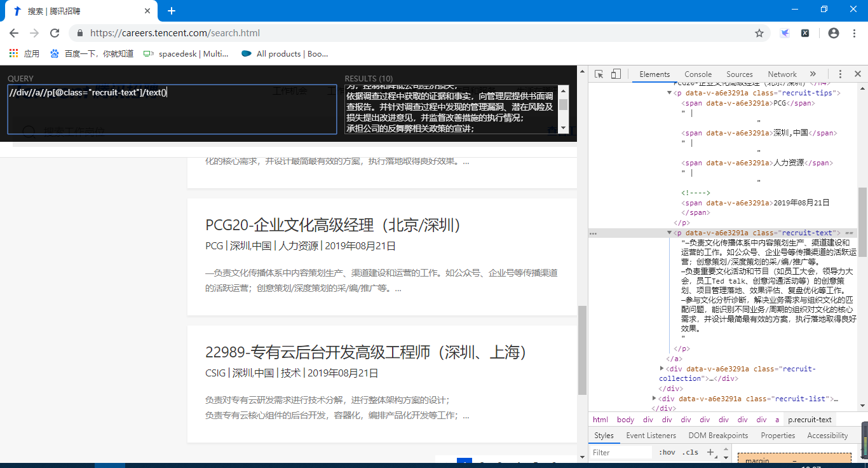Image resolution: width=868 pixels, height=468 pixels.
Task: Click the padlock site info icon
Action: [x=80, y=33]
